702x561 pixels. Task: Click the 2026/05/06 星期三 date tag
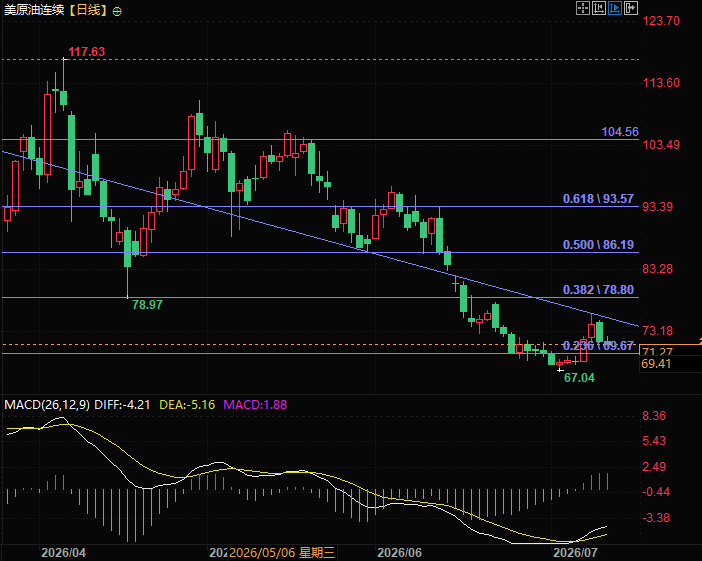point(282,552)
